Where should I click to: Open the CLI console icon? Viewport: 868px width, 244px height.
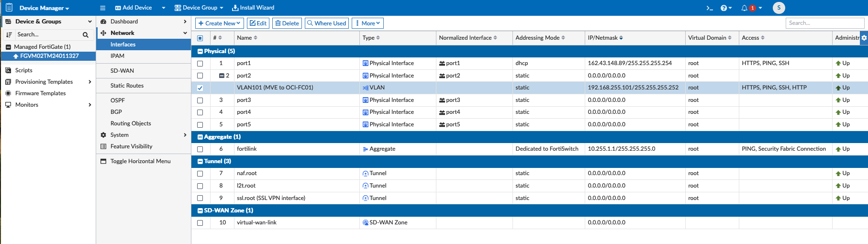click(x=710, y=8)
